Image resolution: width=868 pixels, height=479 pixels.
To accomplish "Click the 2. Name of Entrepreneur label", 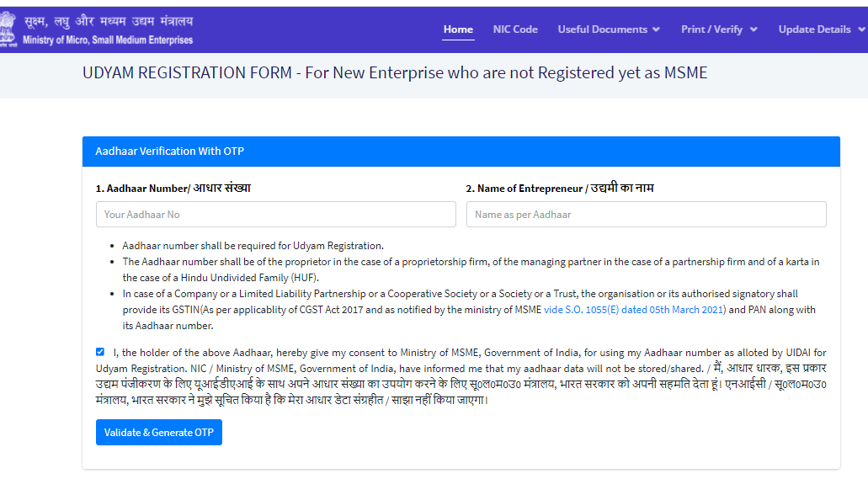I will (x=560, y=189).
